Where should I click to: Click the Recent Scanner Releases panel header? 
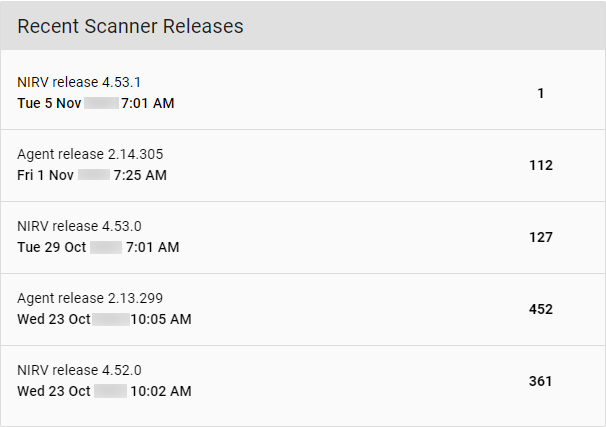coord(130,27)
